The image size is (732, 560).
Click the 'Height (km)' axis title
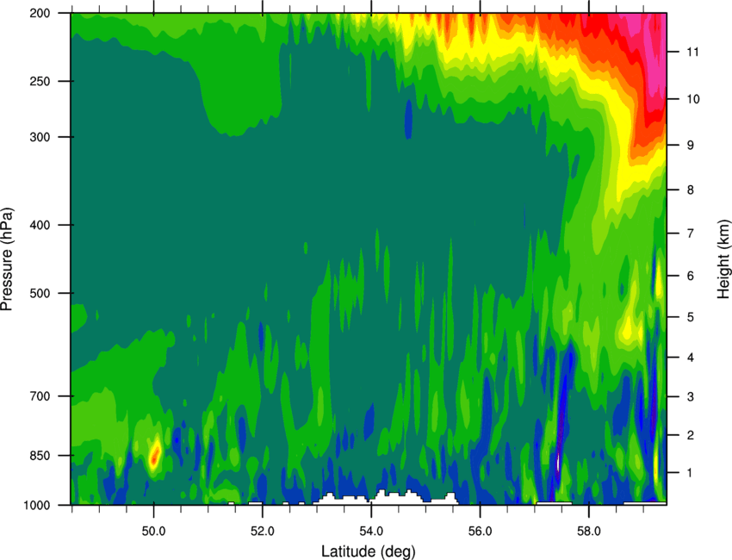pyautogui.click(x=723, y=258)
